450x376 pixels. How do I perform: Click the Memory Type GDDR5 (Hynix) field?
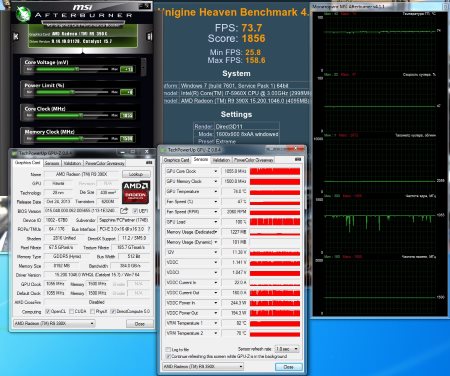(67, 256)
